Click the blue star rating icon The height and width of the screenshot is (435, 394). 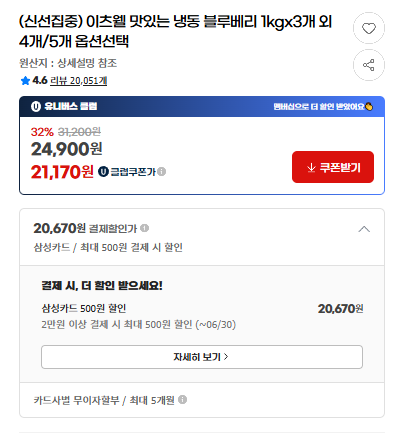(x=25, y=81)
